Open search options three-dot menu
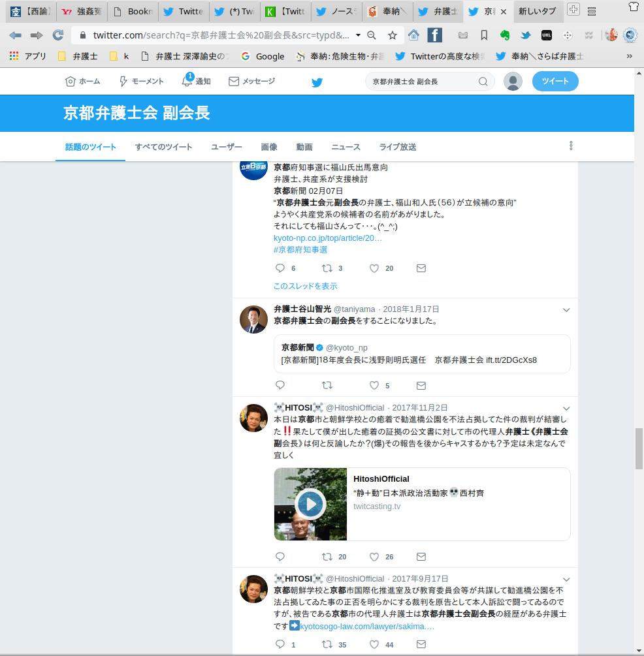This screenshot has width=644, height=656. (571, 146)
